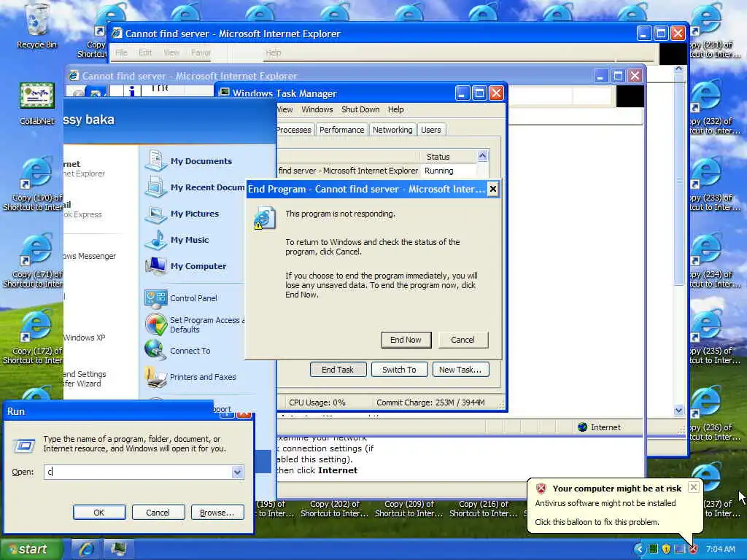Click the 7:04 AM taskbar clock
Image resolution: width=747 pixels, height=560 pixels.
[x=720, y=549]
